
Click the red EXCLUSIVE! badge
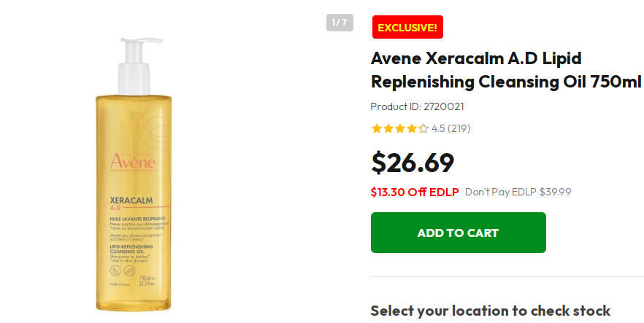pos(407,28)
